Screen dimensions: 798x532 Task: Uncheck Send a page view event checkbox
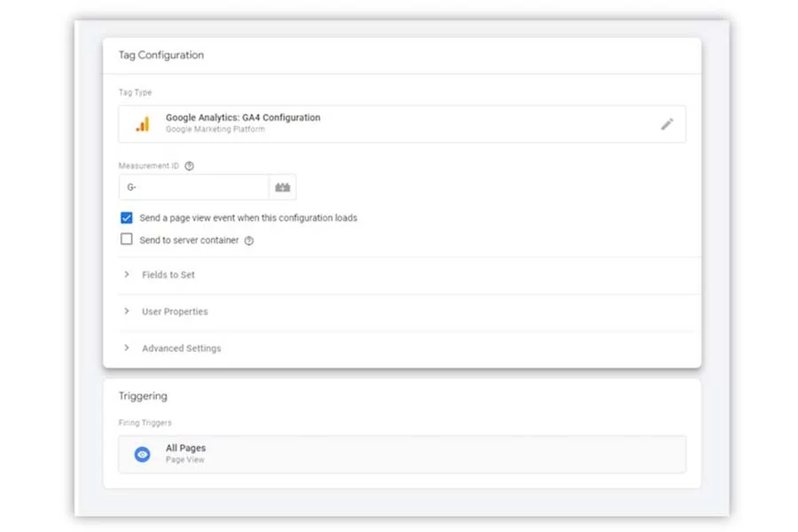coord(127,218)
